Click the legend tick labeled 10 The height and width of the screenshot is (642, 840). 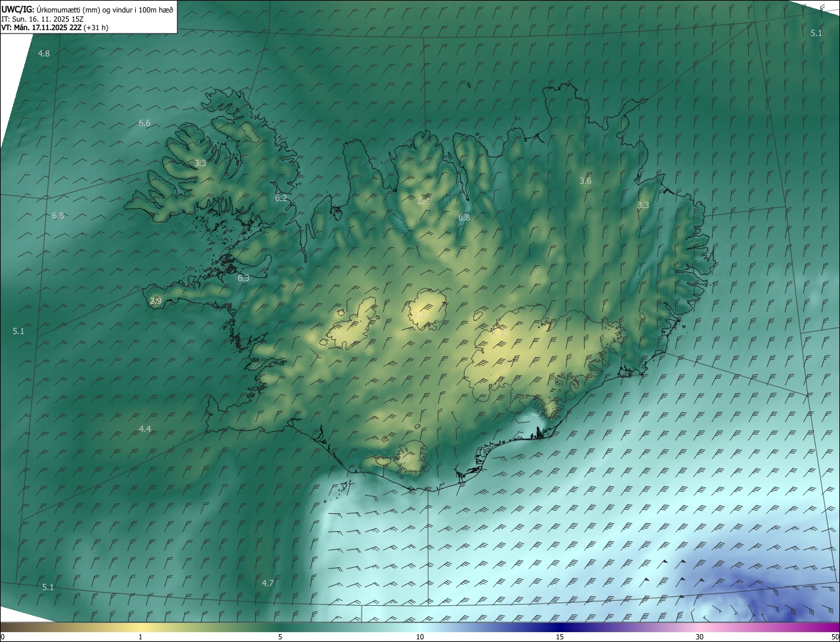pos(420,637)
